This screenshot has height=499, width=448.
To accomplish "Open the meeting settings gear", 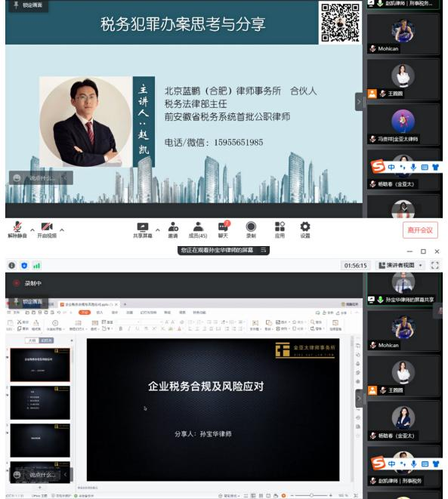I will pyautogui.click(x=304, y=226).
